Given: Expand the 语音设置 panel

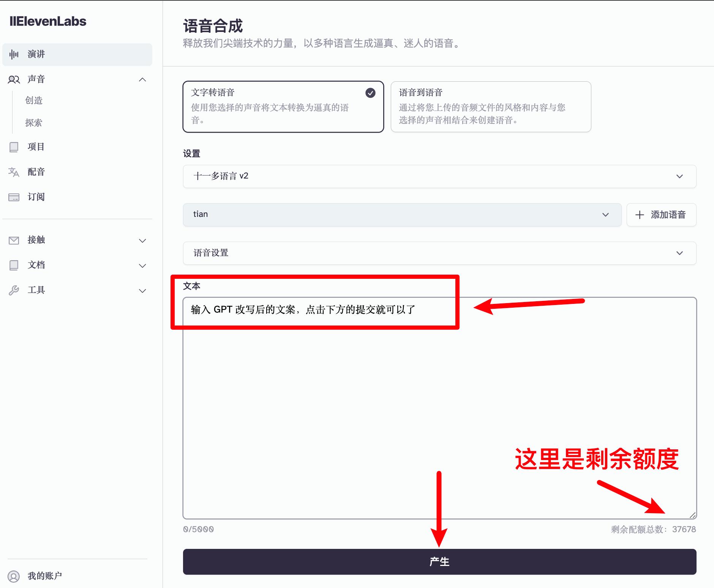Looking at the screenshot, I should [439, 253].
